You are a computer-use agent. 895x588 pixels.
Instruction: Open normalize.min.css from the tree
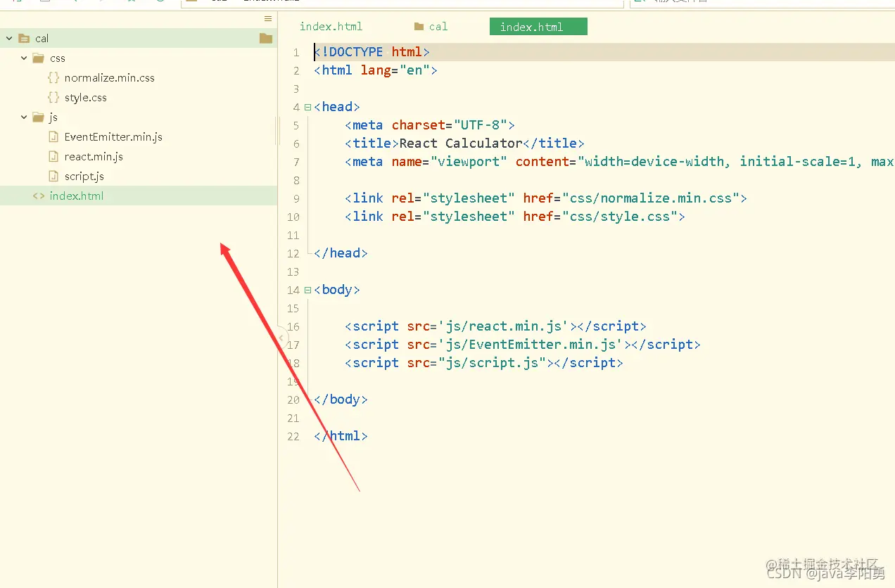[110, 78]
